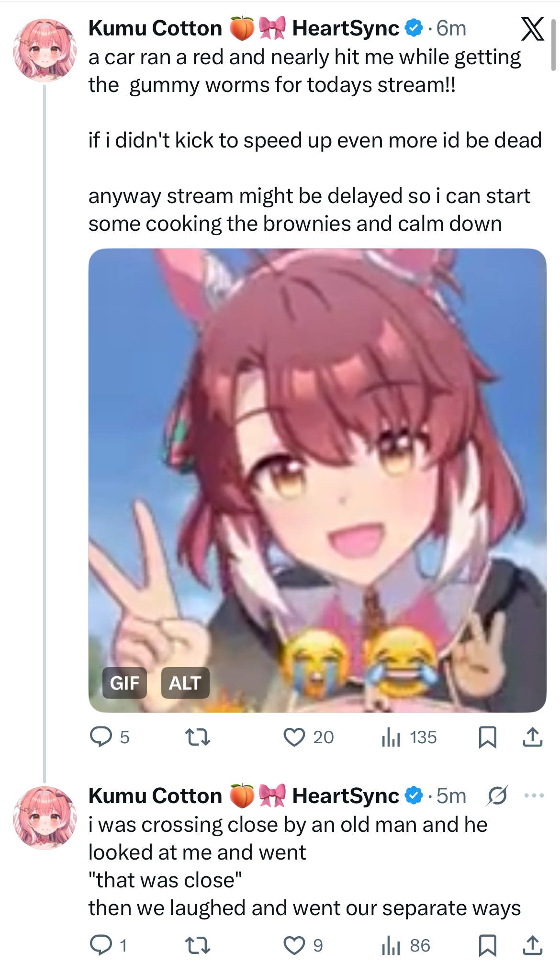The image size is (560, 975).
Task: Repost the second tweet about the old man
Action: click(x=198, y=945)
